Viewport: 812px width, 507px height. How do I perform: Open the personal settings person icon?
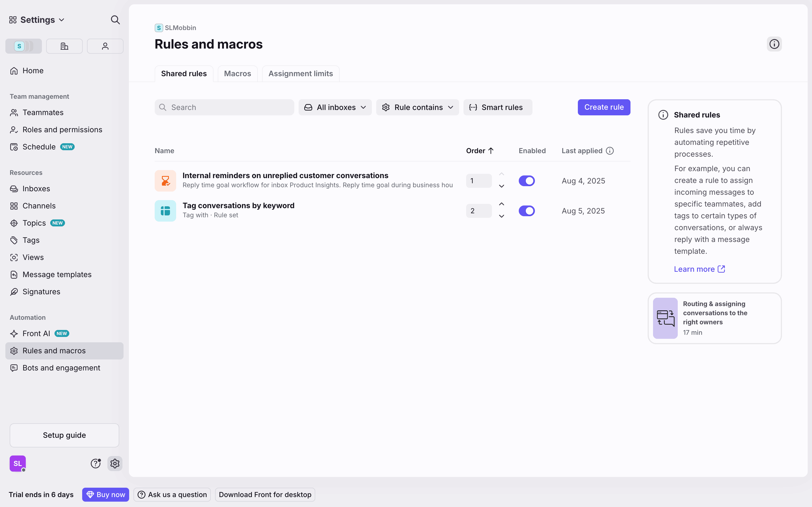105,46
